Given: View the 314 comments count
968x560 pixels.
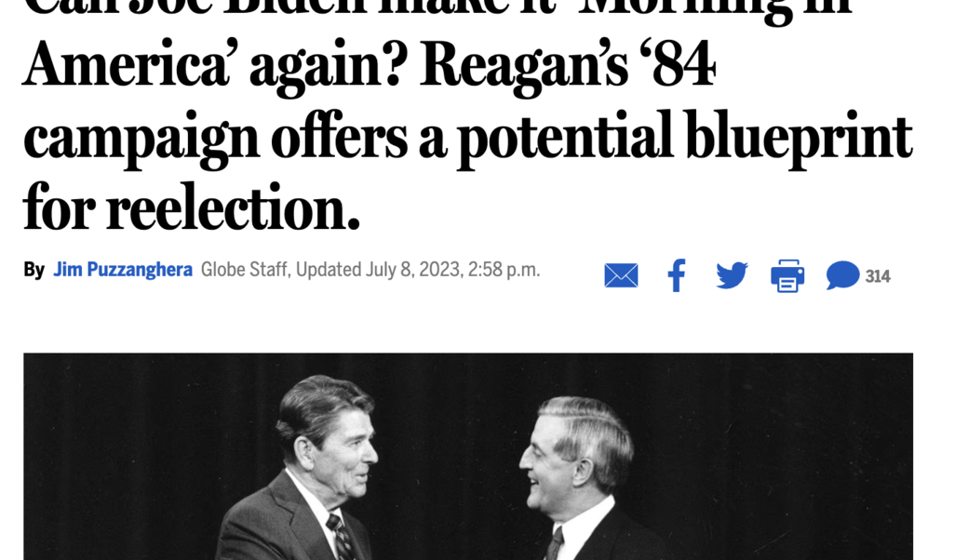Looking at the screenshot, I should (876, 277).
